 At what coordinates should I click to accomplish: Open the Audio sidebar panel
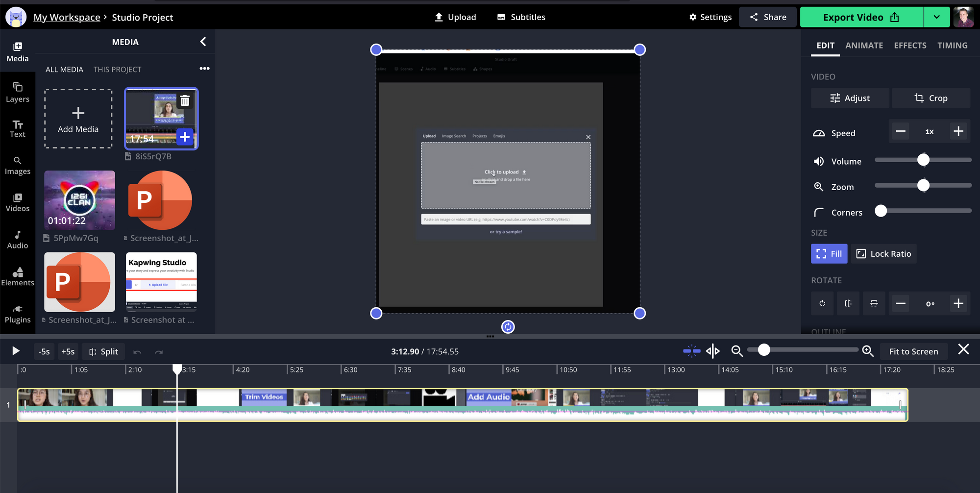[18, 240]
